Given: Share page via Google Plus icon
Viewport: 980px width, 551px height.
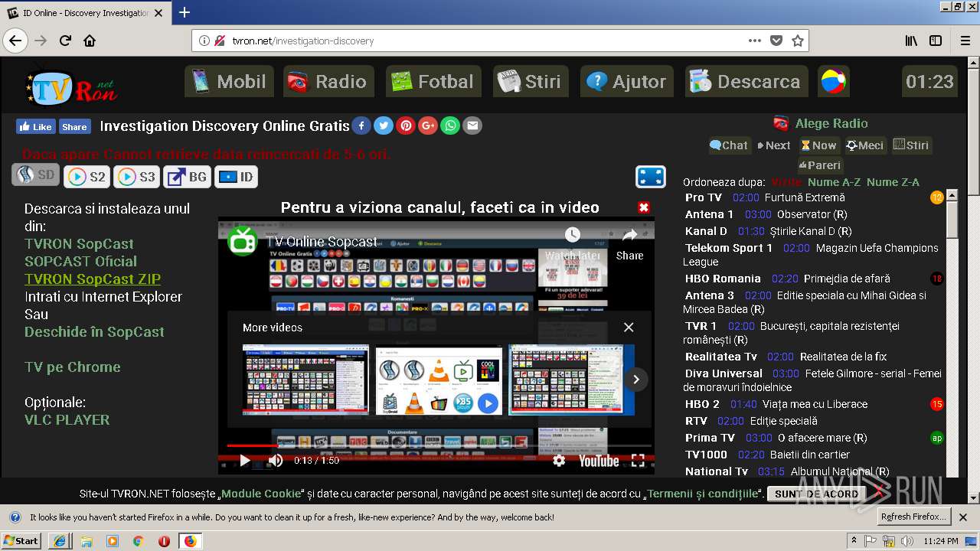Looking at the screenshot, I should pyautogui.click(x=428, y=126).
